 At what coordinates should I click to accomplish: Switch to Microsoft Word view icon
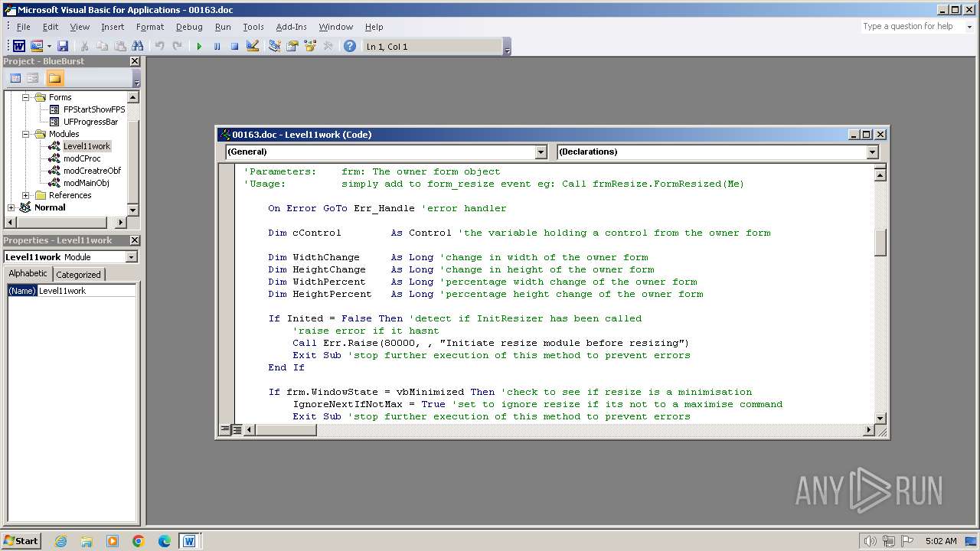click(x=19, y=47)
